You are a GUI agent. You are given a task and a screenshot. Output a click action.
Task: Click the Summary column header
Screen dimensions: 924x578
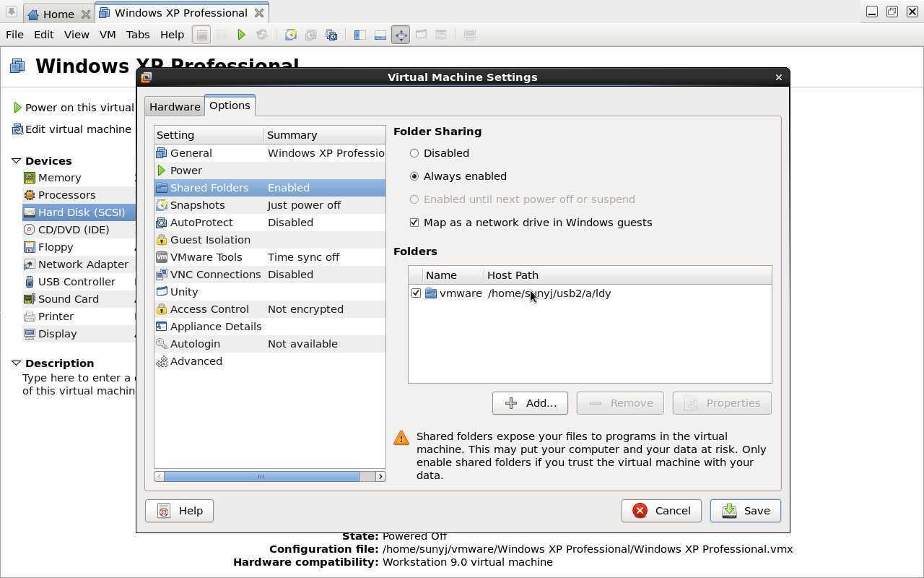[x=325, y=135]
